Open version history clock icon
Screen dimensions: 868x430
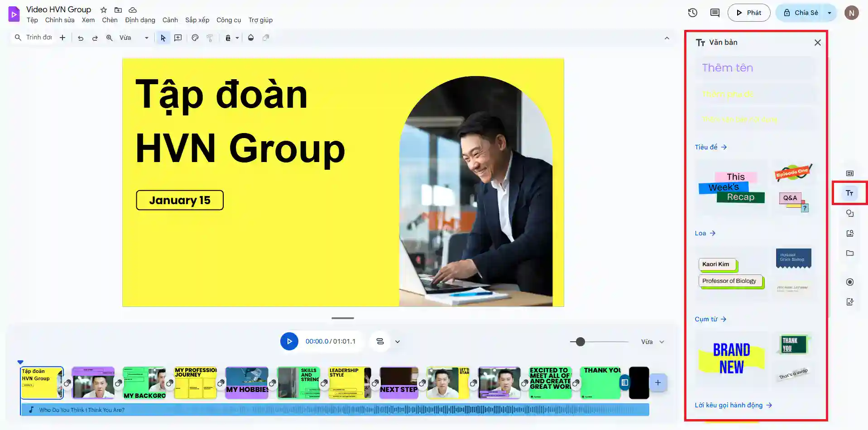point(692,13)
